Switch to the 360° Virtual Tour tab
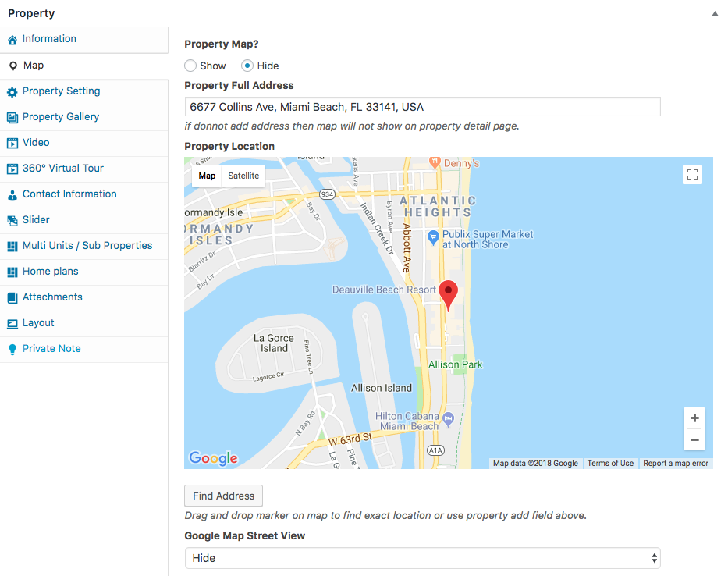728x576 pixels. (84, 169)
